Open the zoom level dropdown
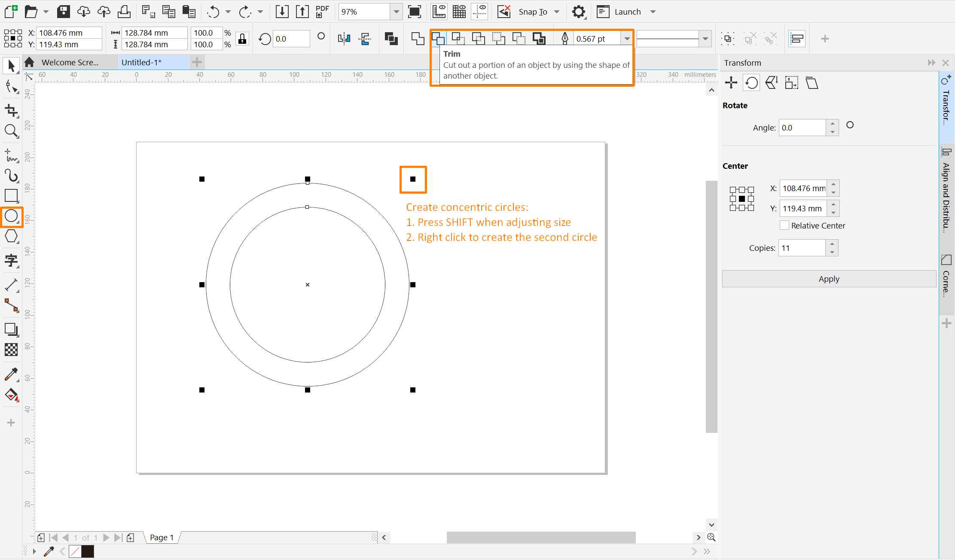The height and width of the screenshot is (560, 955). pyautogui.click(x=396, y=12)
